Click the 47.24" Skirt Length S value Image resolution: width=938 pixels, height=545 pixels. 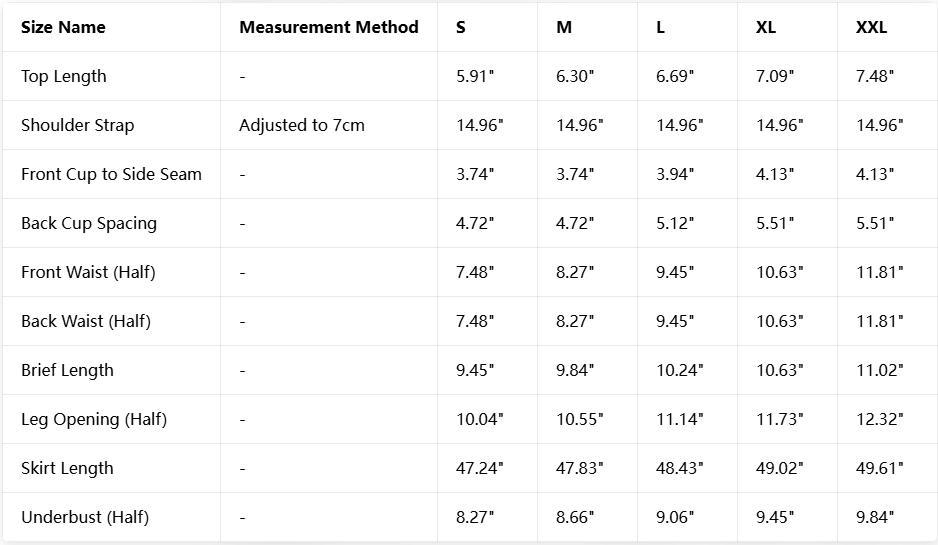pos(480,468)
